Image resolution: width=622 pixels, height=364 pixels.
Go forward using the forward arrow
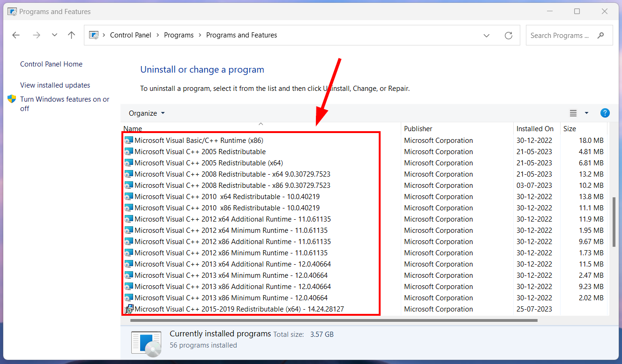[x=37, y=35]
